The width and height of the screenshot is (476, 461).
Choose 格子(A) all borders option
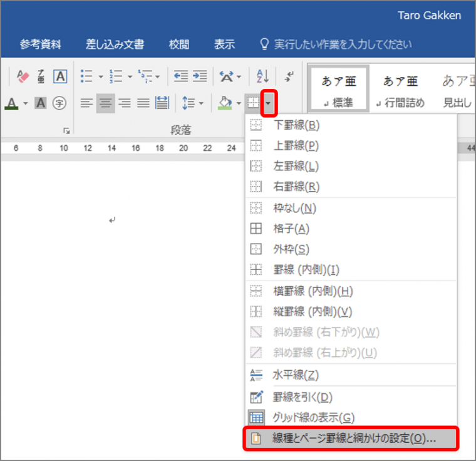[x=351, y=229]
